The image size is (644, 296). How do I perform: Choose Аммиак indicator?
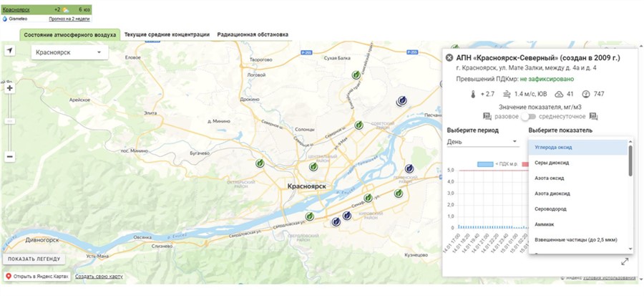tap(578, 224)
